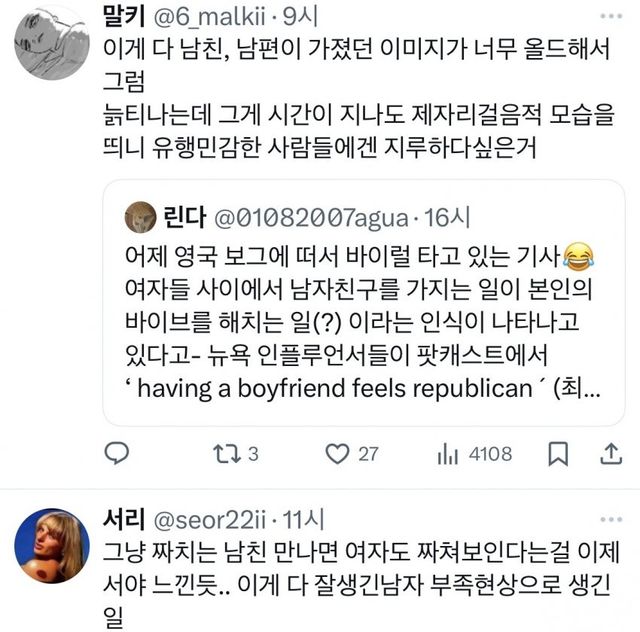Click 린다's small avatar in quoted tweet
Image resolution: width=640 pixels, height=632 pixels.
(139, 216)
